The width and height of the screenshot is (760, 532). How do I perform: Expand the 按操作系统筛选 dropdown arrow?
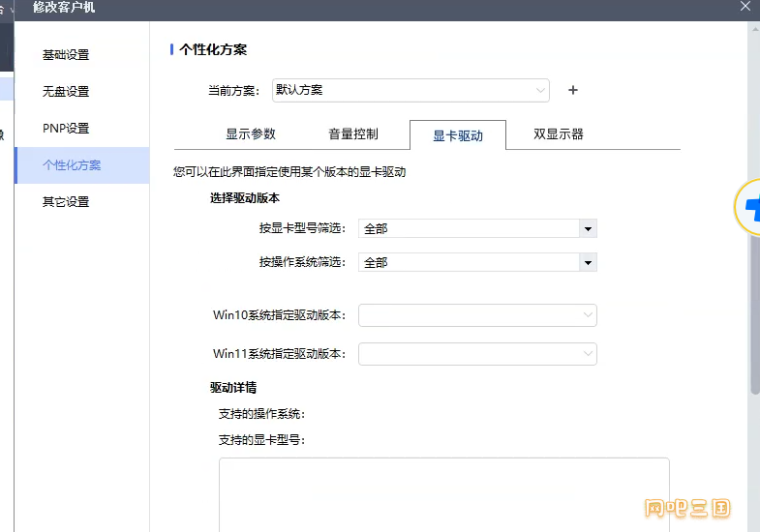(588, 263)
